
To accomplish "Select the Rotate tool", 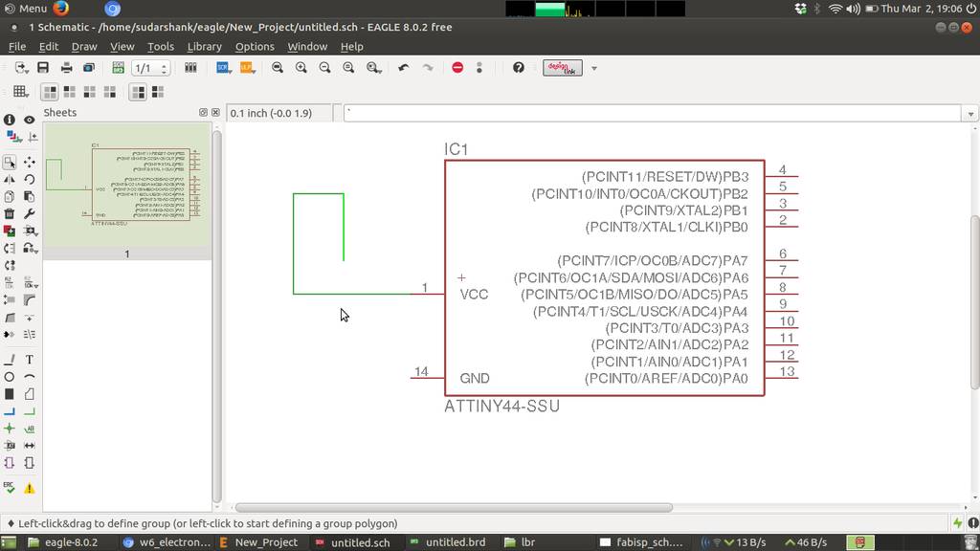I will [30, 179].
